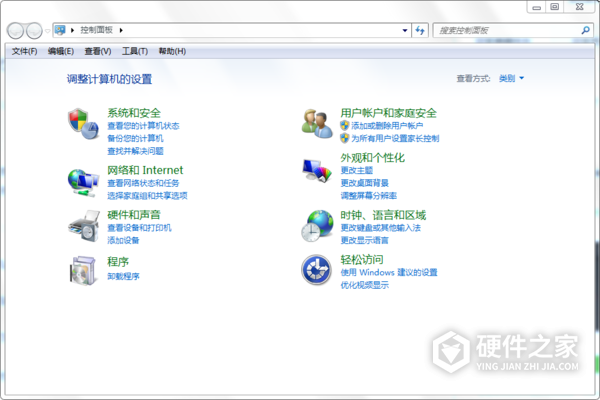Click 添加设备 link

coord(123,240)
